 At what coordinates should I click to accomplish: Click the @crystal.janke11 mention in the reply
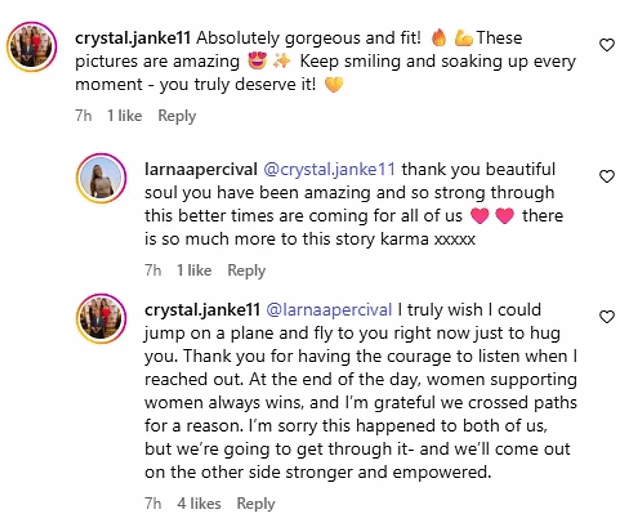(x=329, y=169)
